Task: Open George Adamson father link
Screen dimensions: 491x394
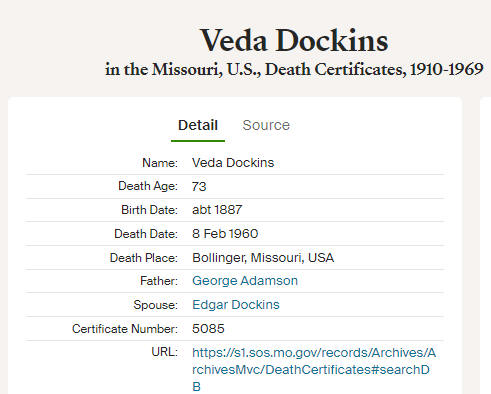Action: pos(245,281)
